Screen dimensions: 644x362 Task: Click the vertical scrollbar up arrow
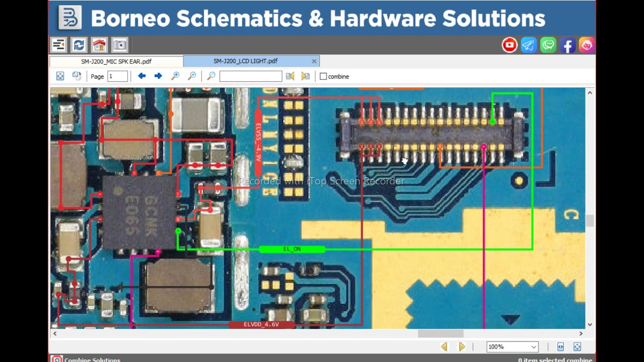[x=590, y=93]
